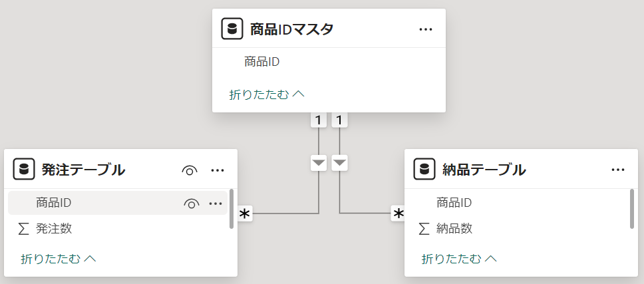The width and height of the screenshot is (644, 284).
Task: Click the 発注テーブル table database icon
Action: [x=24, y=170]
